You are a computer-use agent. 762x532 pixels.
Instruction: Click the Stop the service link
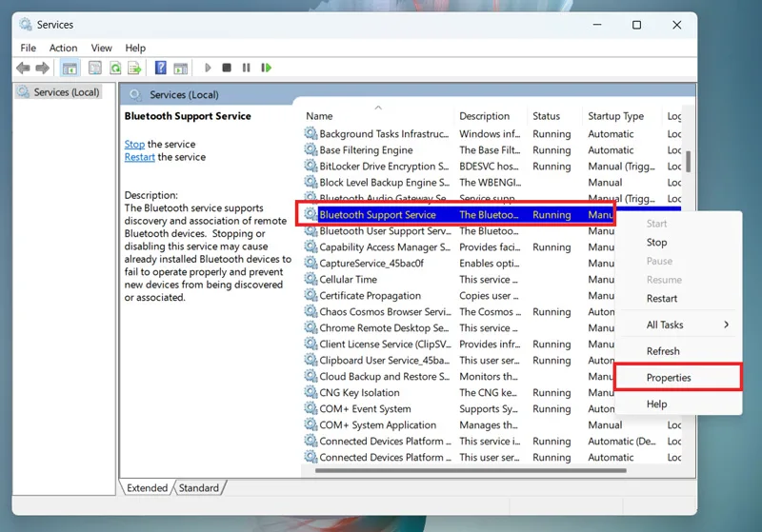134,144
